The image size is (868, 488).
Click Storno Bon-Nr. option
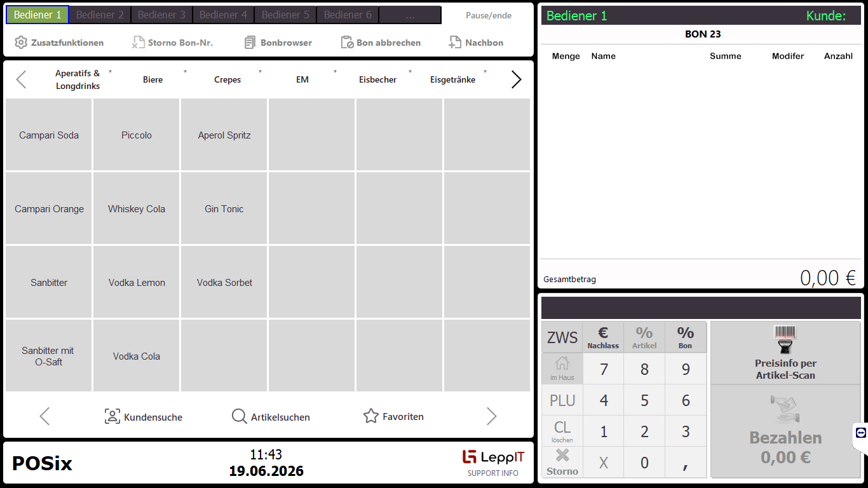172,43
